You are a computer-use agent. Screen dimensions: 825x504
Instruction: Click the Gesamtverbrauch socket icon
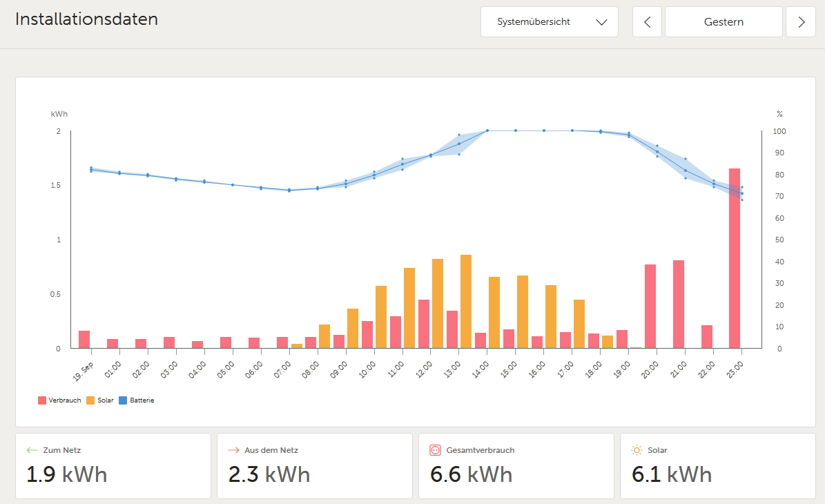(x=435, y=450)
